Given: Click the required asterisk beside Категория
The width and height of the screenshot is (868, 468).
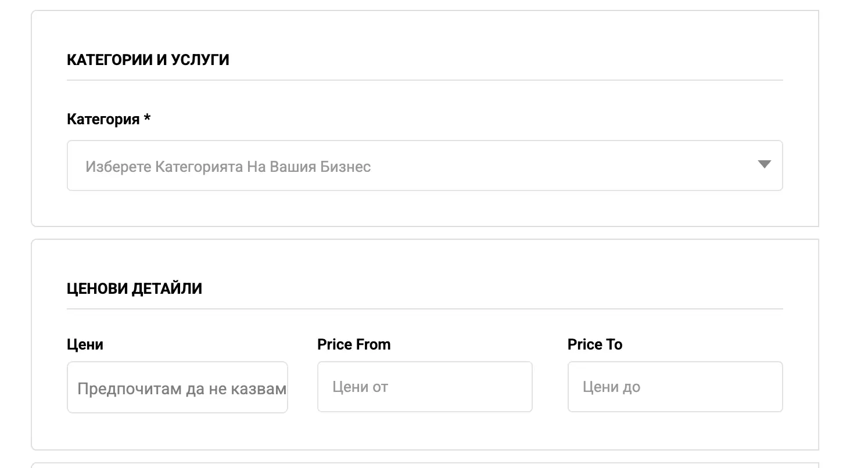Looking at the screenshot, I should click(148, 119).
